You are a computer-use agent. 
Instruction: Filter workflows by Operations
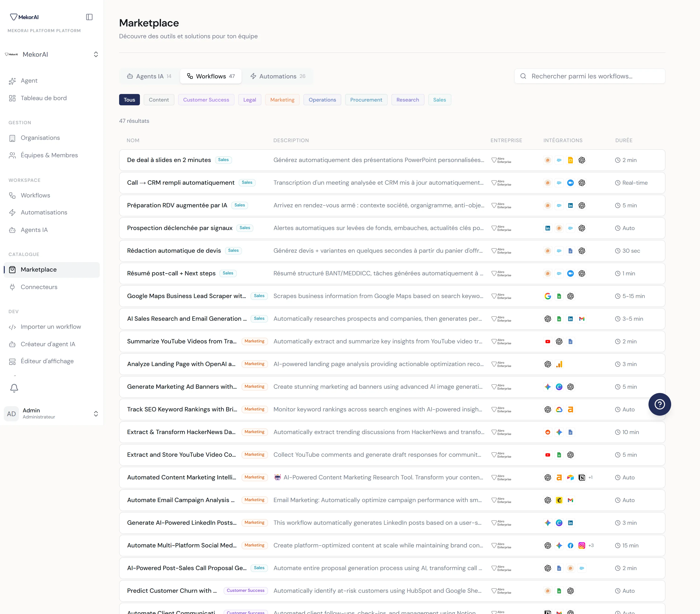click(322, 100)
